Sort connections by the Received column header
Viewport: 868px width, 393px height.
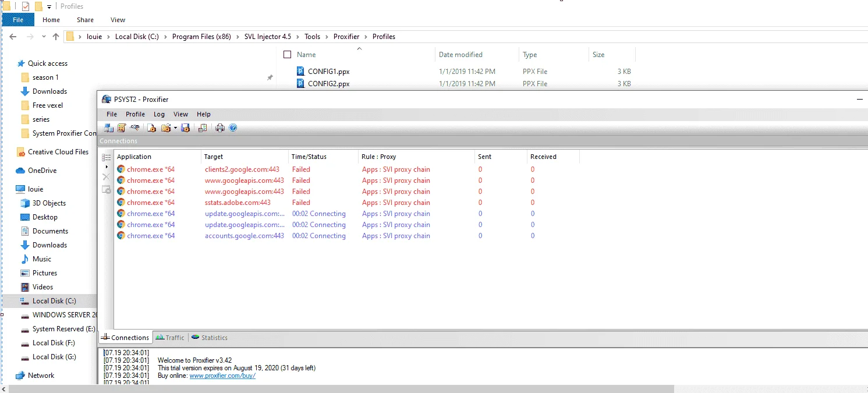click(x=553, y=157)
